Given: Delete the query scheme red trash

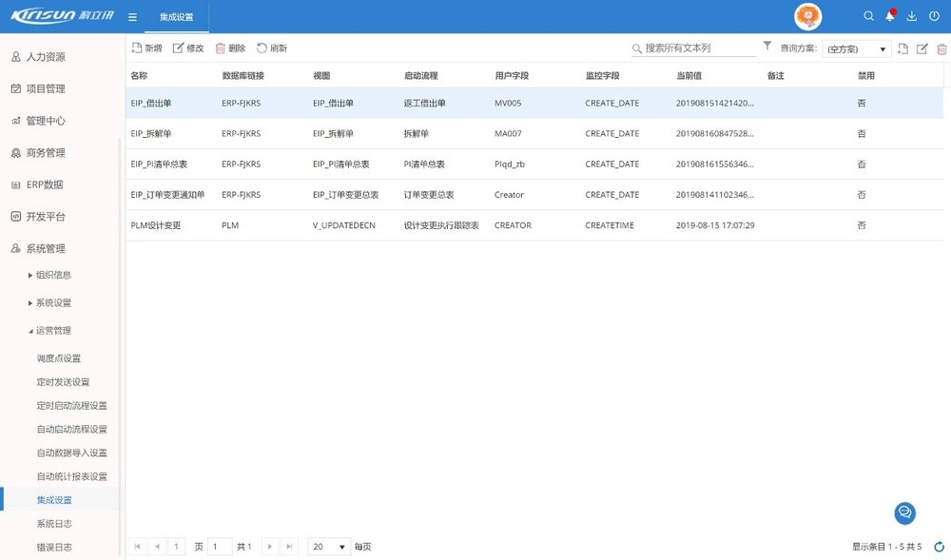Looking at the screenshot, I should pyautogui.click(x=941, y=49).
